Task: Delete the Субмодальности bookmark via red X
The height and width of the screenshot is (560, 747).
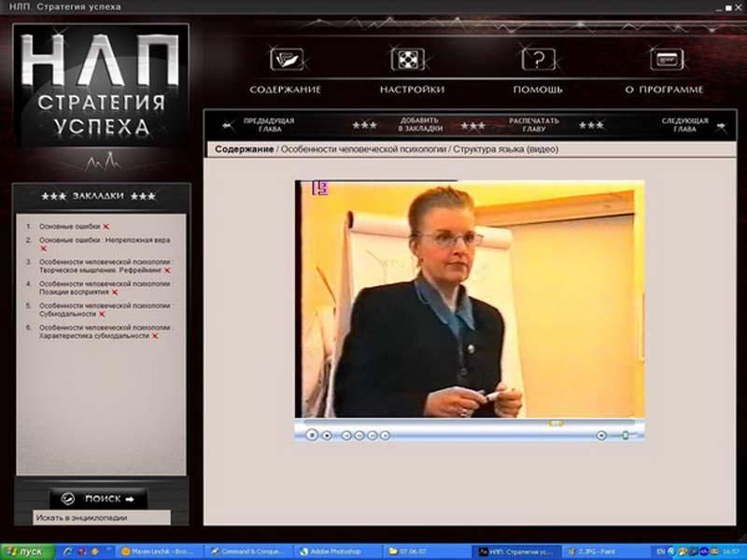Action: [102, 315]
